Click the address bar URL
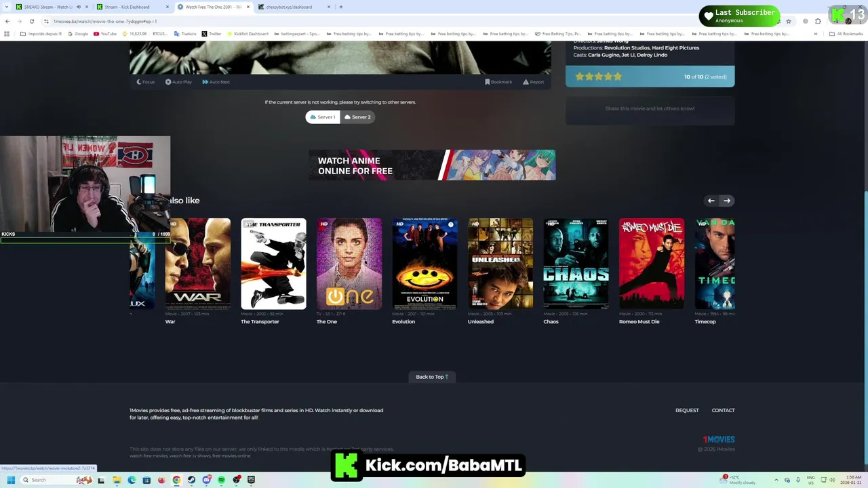 click(x=105, y=21)
